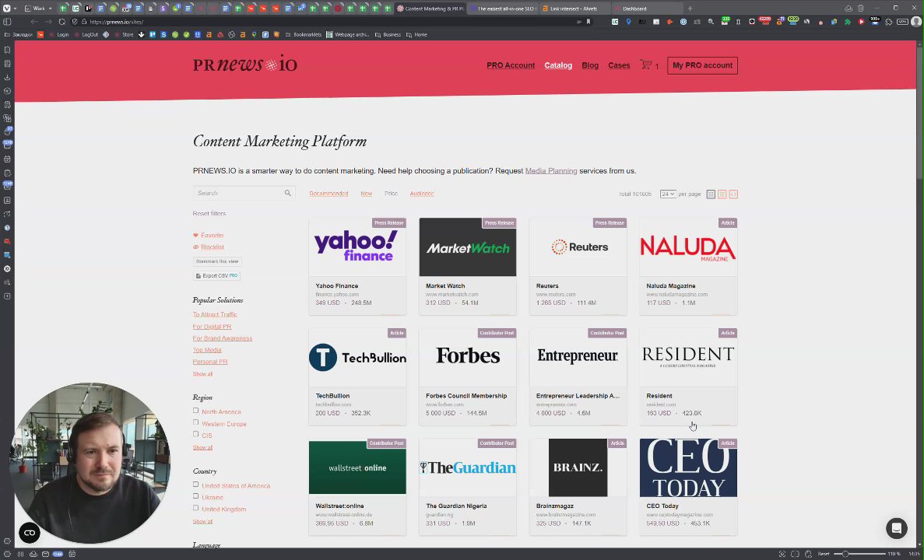
Task: Switch to the third catalog view icon
Action: 733,194
